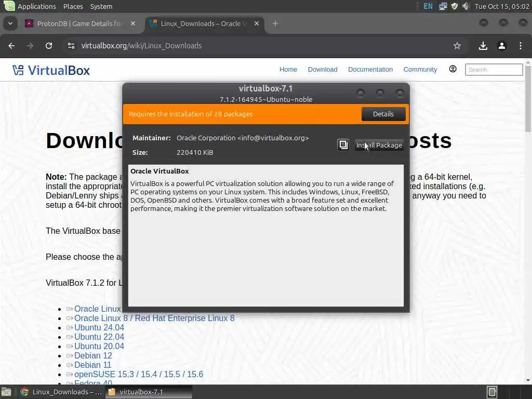
Task: Open the browser profile icon
Action: (x=502, y=46)
